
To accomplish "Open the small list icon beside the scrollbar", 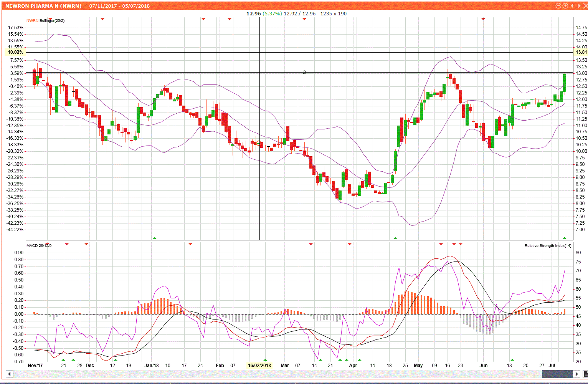I will 585,374.
